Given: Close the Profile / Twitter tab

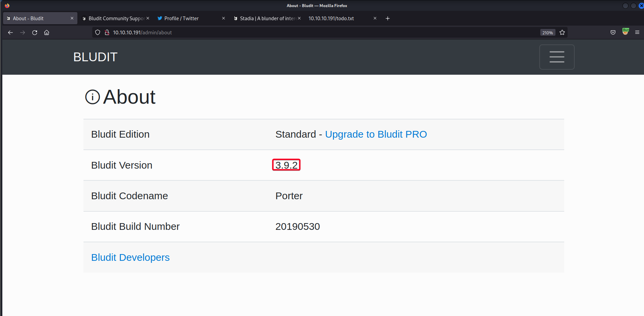Looking at the screenshot, I should point(224,19).
